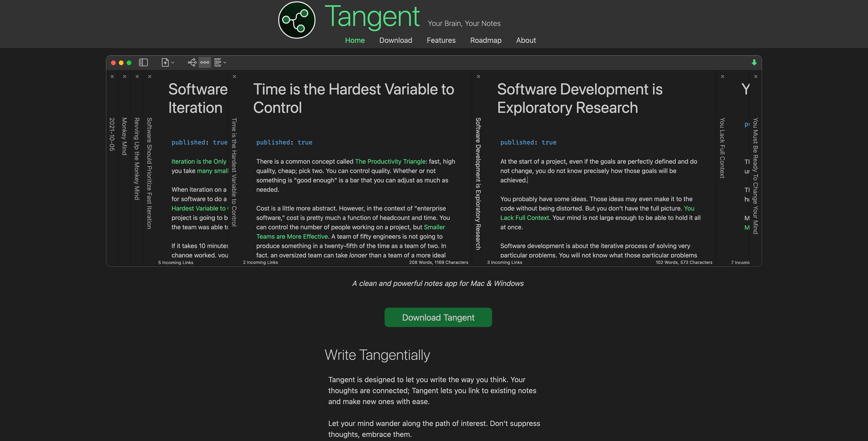
Task: Go to the Roadmap nav item
Action: click(x=486, y=40)
